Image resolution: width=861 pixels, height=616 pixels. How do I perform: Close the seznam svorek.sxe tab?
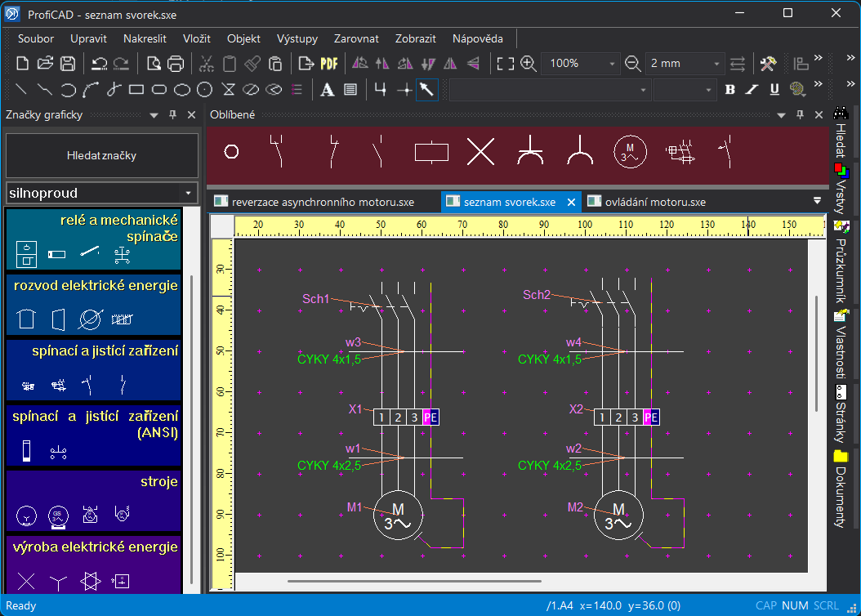(x=571, y=202)
